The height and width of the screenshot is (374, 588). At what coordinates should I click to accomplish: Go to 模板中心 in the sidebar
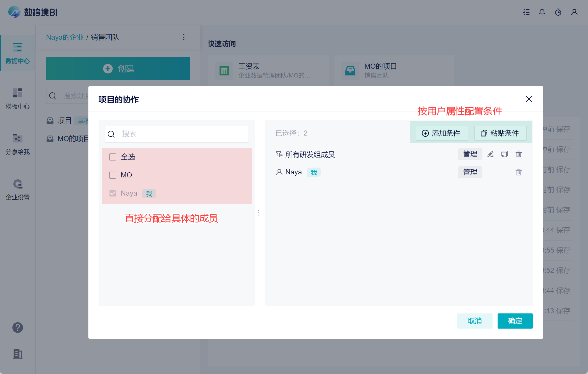point(18,98)
